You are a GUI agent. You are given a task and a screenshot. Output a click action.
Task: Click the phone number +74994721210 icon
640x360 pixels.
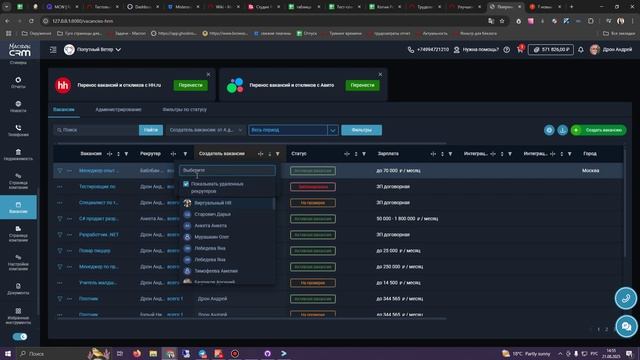tap(411, 49)
